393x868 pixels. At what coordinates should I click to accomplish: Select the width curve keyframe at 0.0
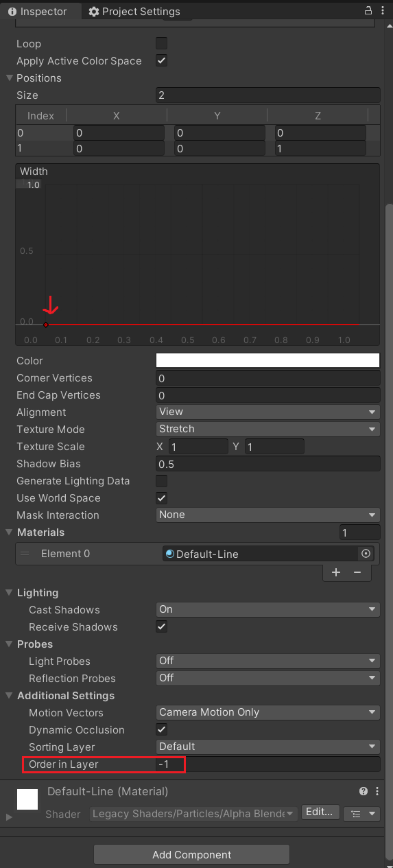pos(46,325)
